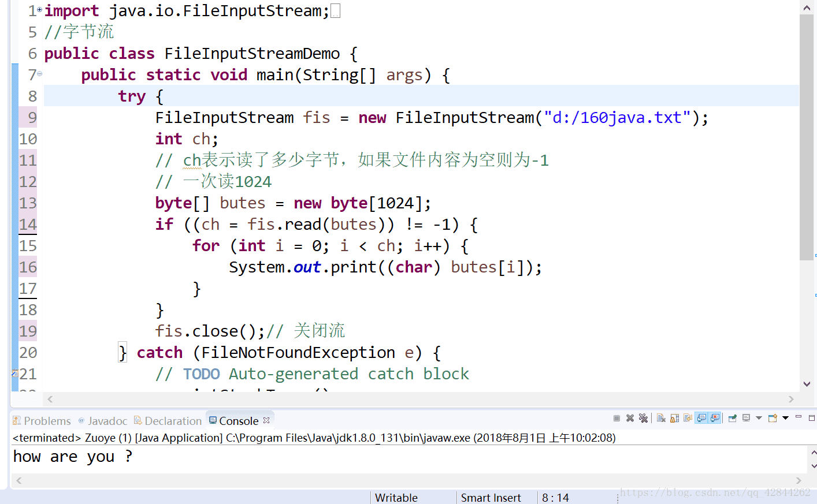The image size is (817, 504).
Task: Click the class name FileInputStreamDemo
Action: click(x=252, y=54)
